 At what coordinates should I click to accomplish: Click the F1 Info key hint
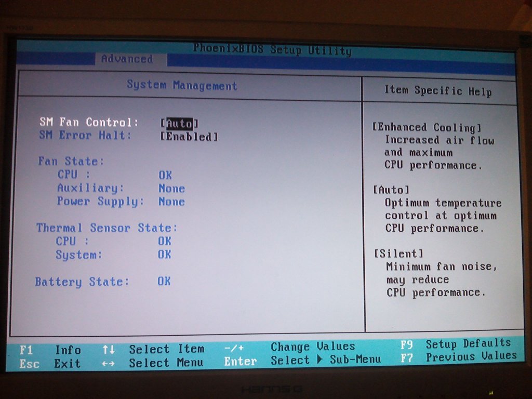click(x=50, y=350)
